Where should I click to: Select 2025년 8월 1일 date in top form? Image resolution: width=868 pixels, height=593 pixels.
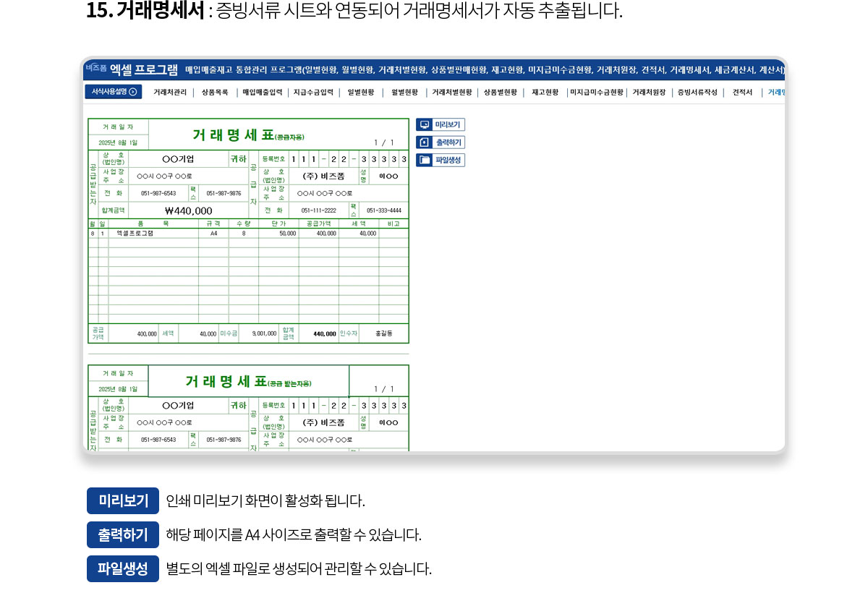point(118,143)
